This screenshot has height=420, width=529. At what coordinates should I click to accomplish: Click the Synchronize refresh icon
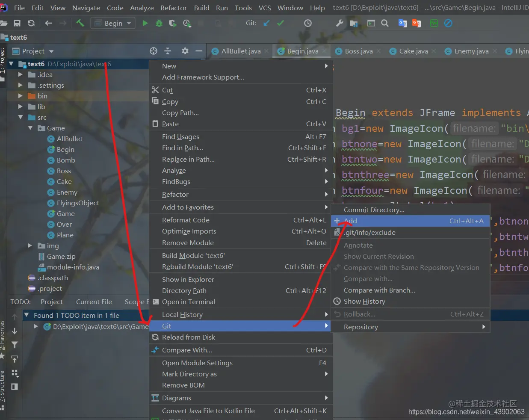coord(31,23)
